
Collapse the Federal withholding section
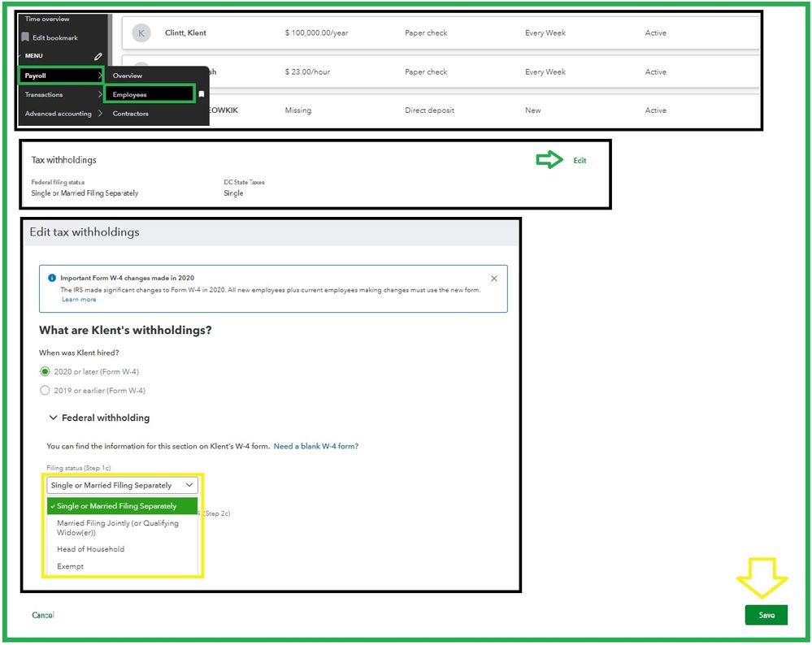53,418
